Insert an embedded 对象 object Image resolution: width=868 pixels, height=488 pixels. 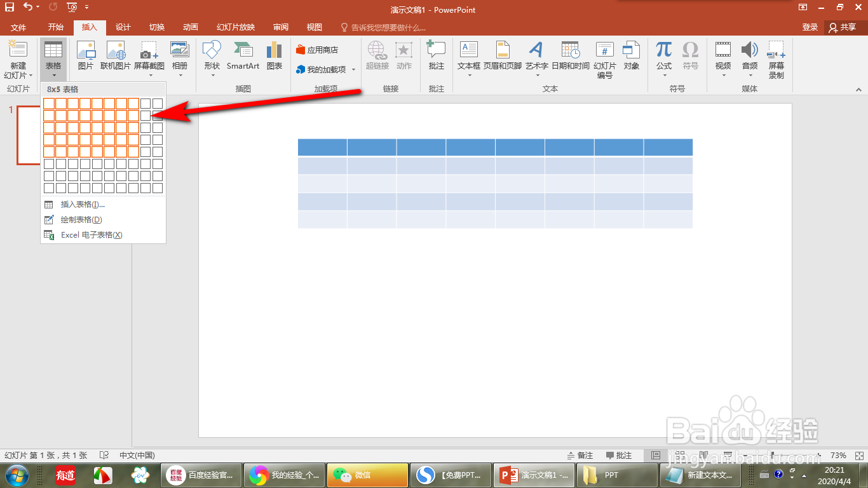[x=632, y=56]
